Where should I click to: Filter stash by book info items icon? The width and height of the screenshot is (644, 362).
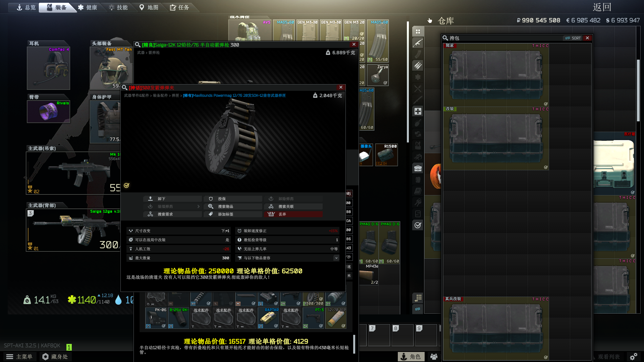click(418, 191)
